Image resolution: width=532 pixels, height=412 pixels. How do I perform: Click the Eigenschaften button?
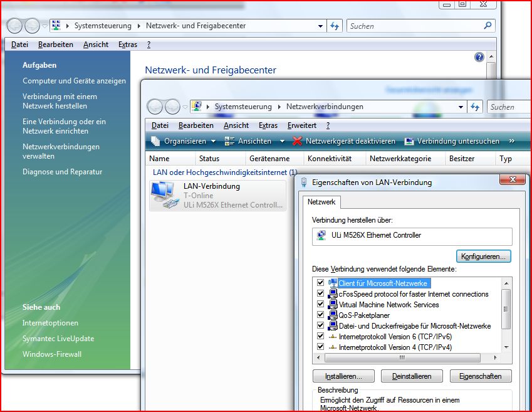481,376
